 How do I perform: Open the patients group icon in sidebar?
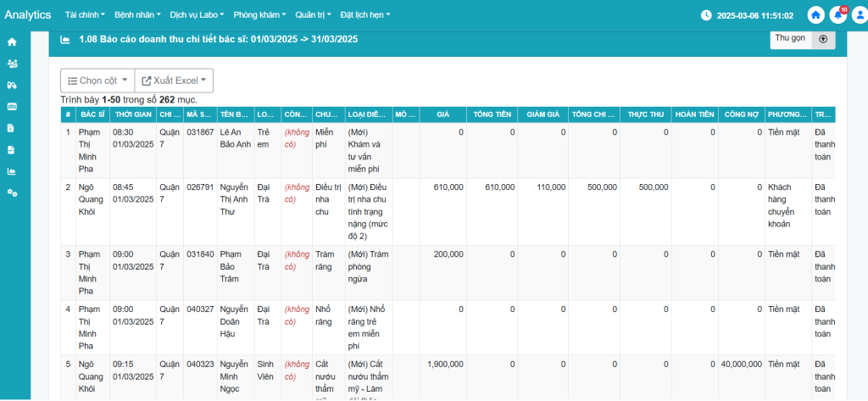click(x=12, y=64)
